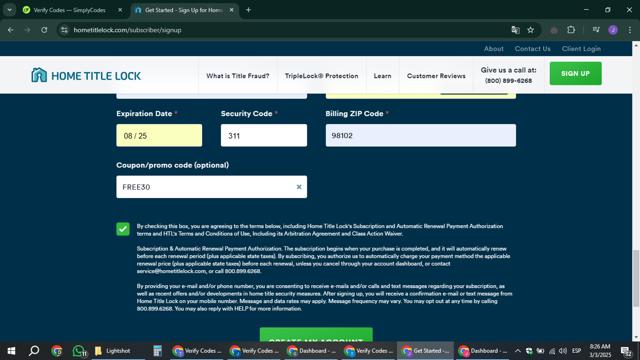Click the Contact Us link

click(x=532, y=49)
